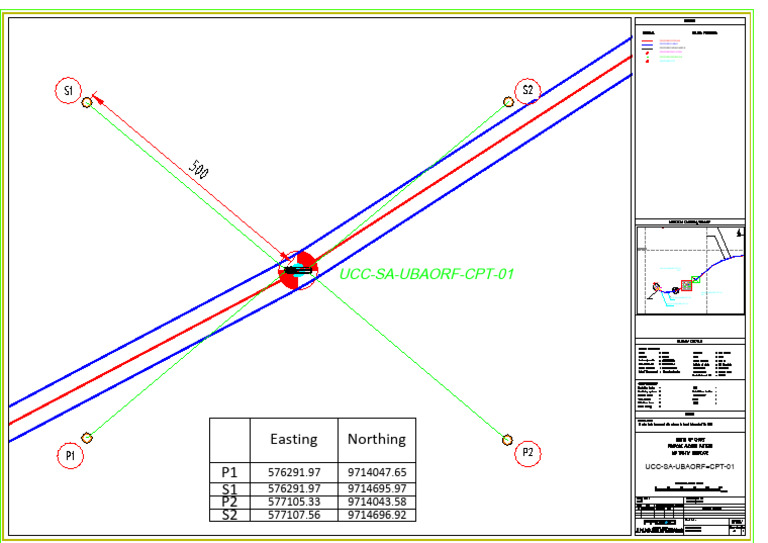Click the red square marker in location map
The height and width of the screenshot is (543, 768).
(x=687, y=285)
